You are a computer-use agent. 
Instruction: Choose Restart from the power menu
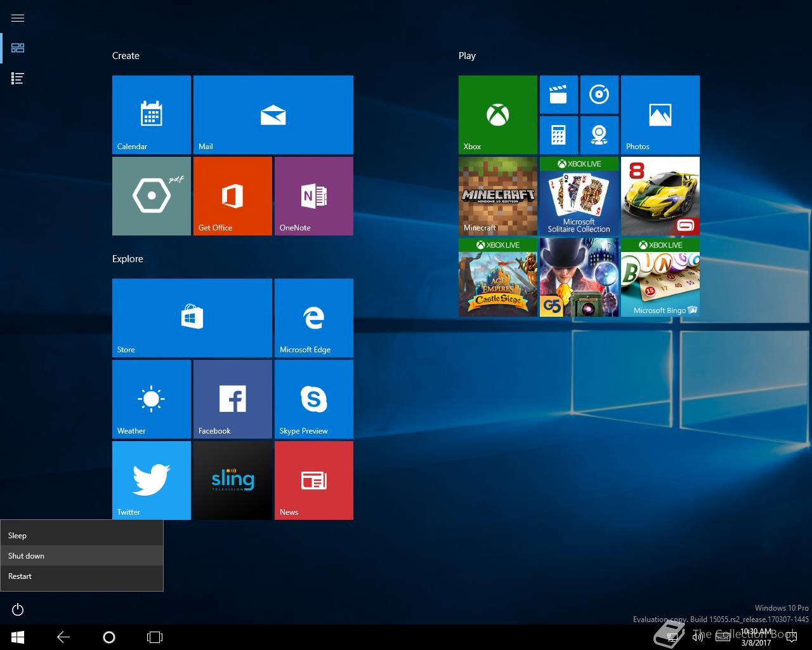coord(82,576)
